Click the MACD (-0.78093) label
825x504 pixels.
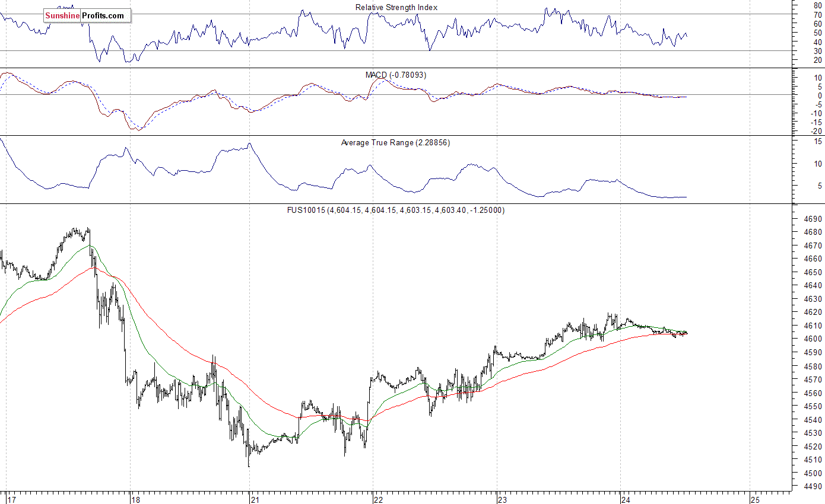pyautogui.click(x=395, y=75)
